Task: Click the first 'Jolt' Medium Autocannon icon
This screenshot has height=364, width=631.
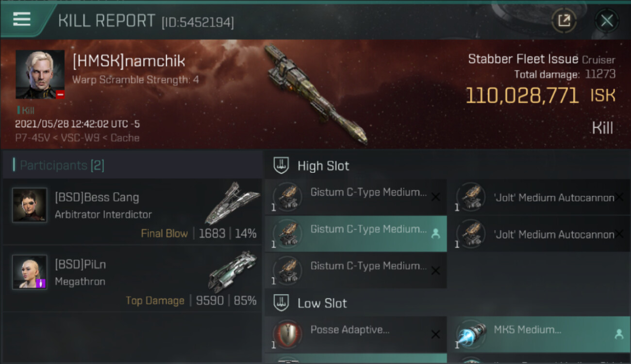Action: (471, 197)
